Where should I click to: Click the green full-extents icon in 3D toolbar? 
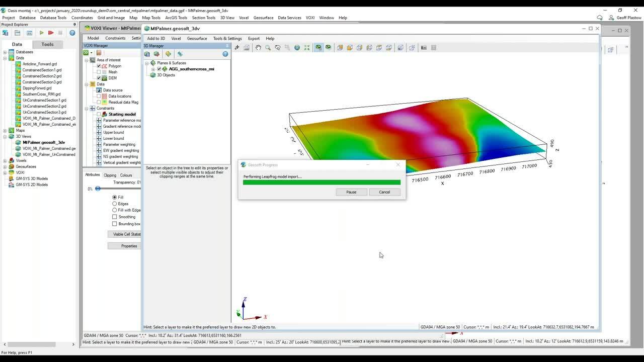pyautogui.click(x=306, y=47)
